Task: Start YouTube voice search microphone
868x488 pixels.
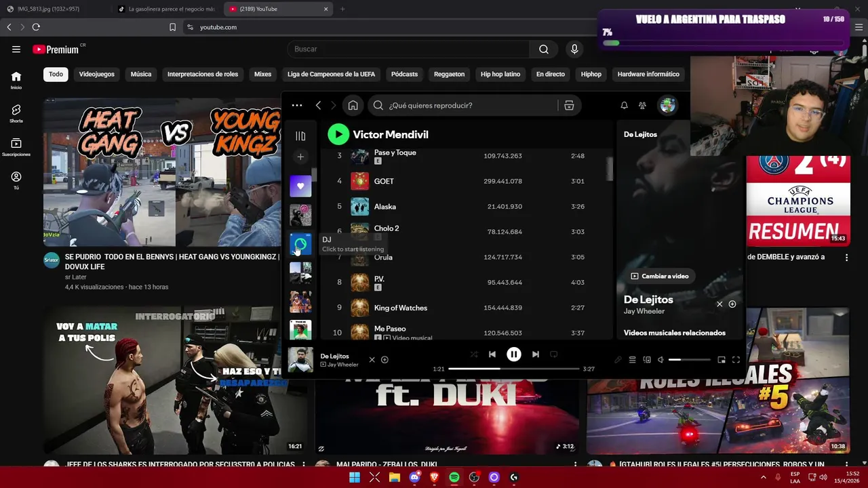Action: [574, 49]
